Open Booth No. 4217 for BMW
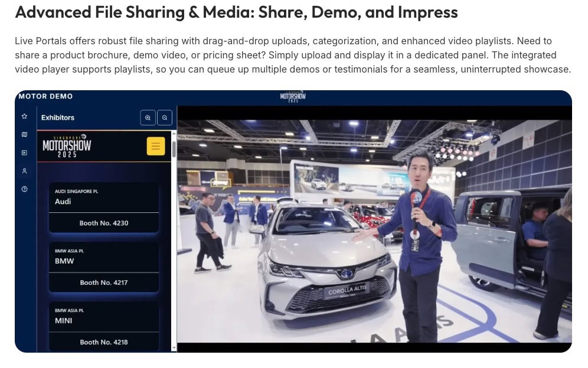Viewport: 588px width, 368px height. pos(103,282)
